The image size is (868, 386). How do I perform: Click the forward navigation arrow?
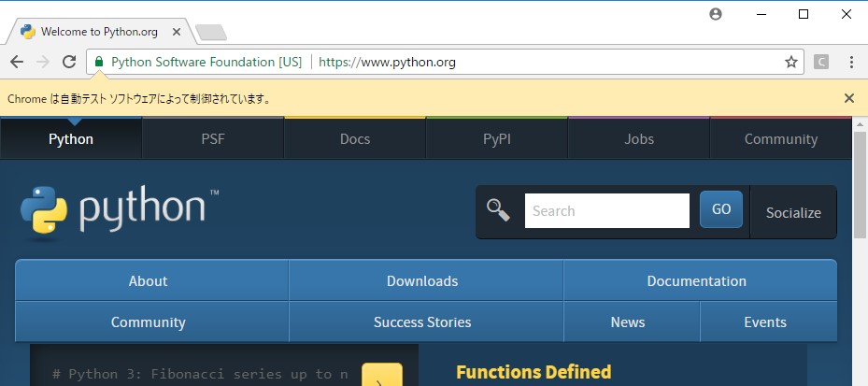[43, 62]
